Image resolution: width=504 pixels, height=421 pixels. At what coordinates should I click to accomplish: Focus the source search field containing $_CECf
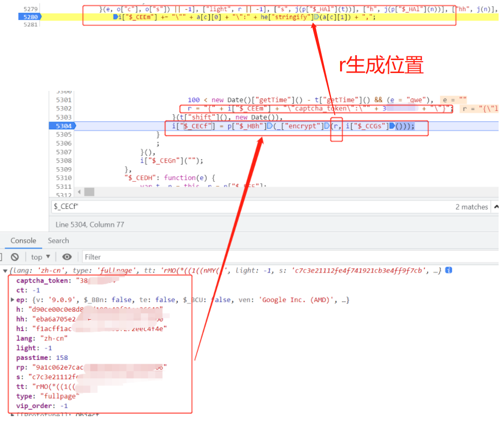click(251, 207)
